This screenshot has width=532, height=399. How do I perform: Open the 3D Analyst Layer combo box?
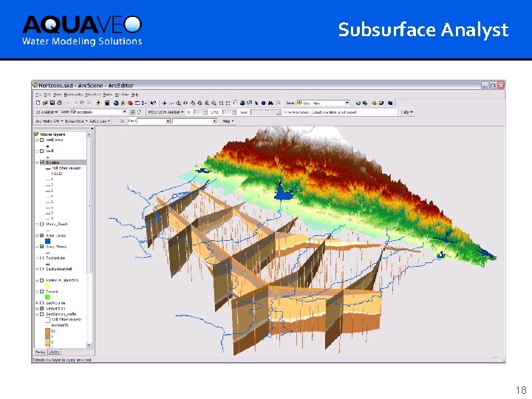(99, 112)
